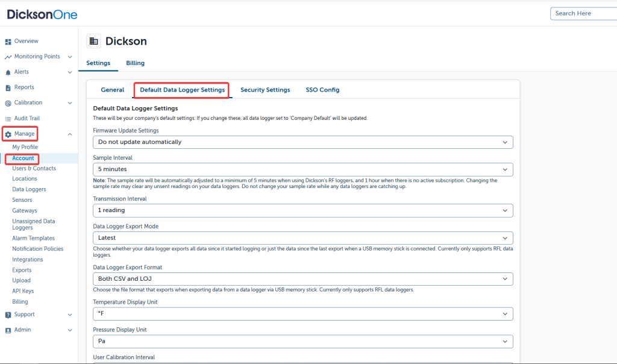
Task: Click the Monitoring Points chart icon
Action: click(8, 57)
